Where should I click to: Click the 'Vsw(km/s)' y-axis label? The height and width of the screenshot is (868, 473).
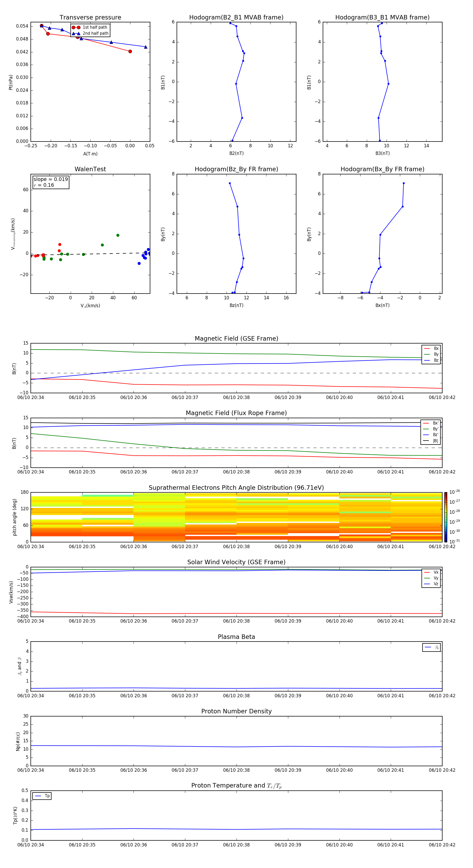click(11, 592)
